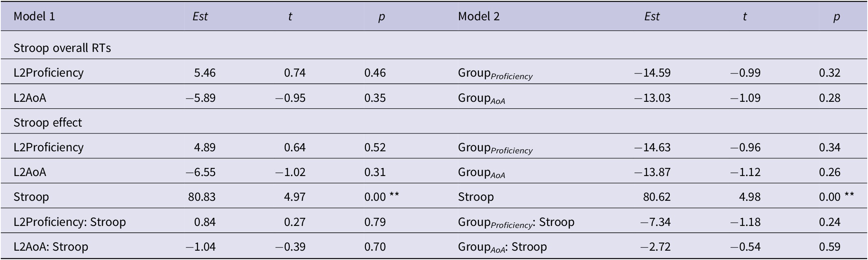Click the −5.89 estimate for L2AoA

pyautogui.click(x=201, y=98)
